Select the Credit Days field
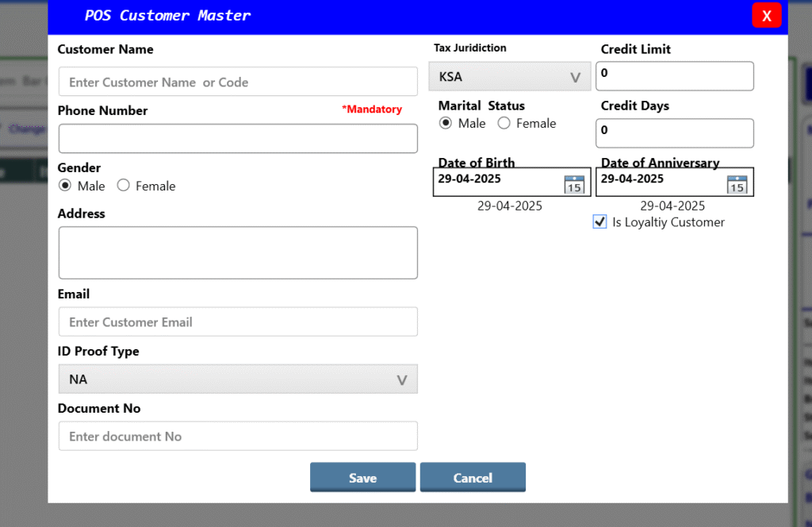 pyautogui.click(x=674, y=133)
